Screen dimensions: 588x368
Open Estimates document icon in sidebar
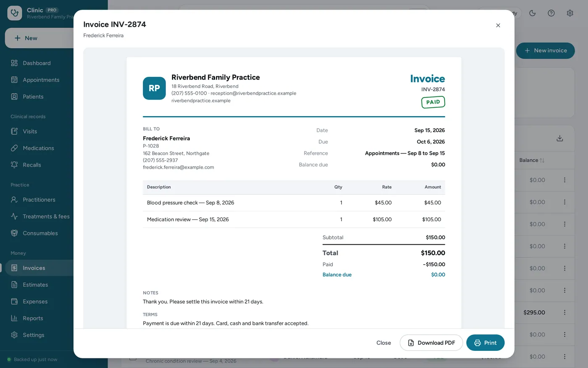(x=14, y=285)
